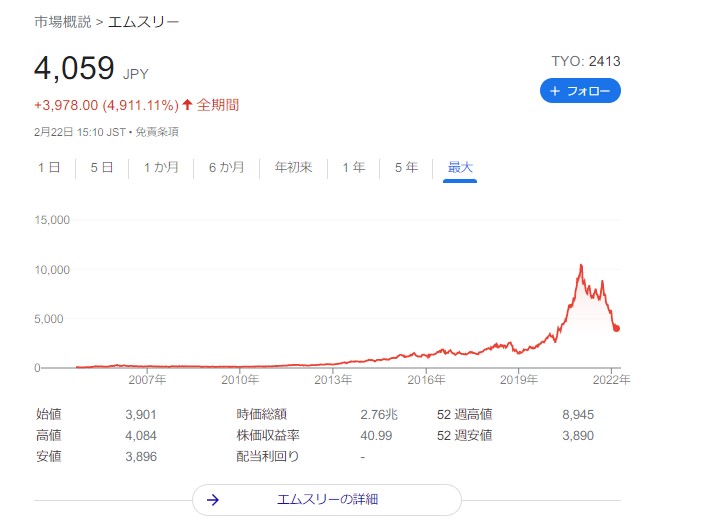
Task: Switch to the 1か月 range tab
Action: click(161, 168)
